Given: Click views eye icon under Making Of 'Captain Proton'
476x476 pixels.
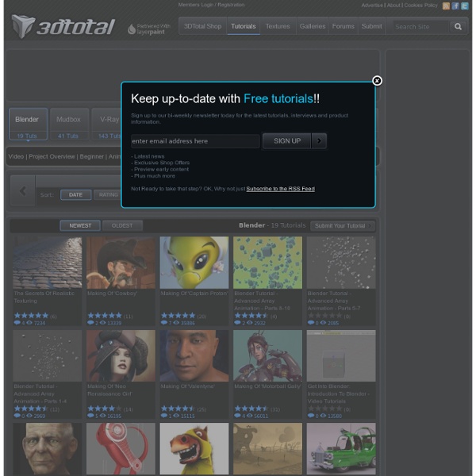Looking at the screenshot, I should tap(176, 323).
